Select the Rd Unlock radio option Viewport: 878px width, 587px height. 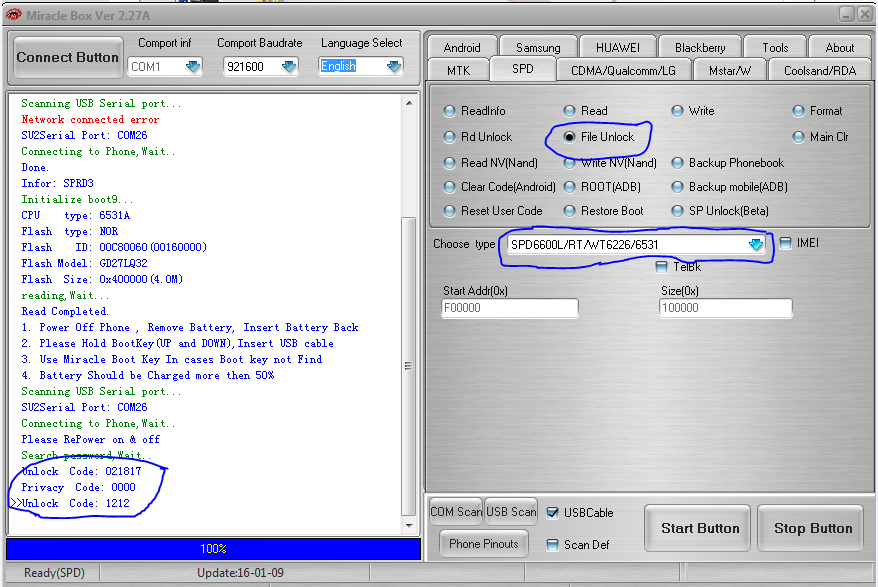[478, 137]
